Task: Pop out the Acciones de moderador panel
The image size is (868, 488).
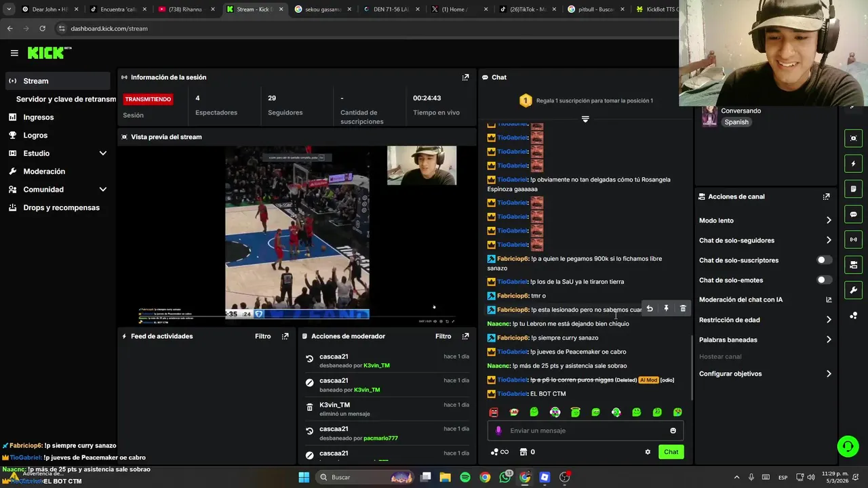Action: click(465, 336)
